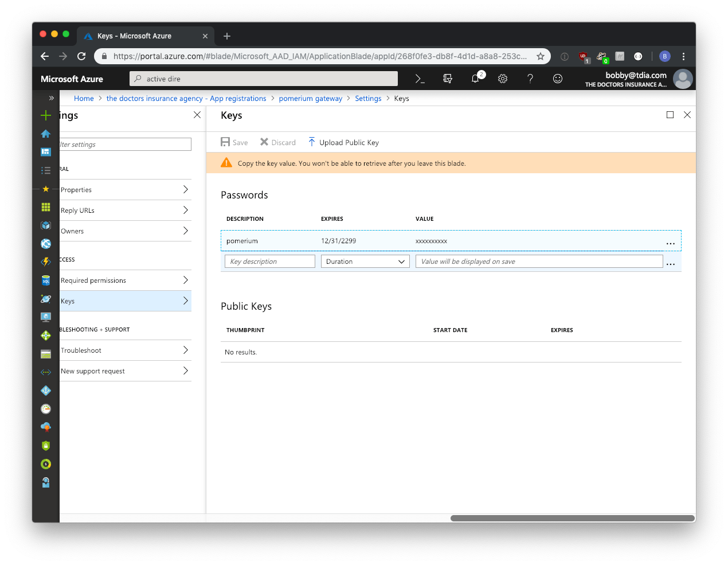Go to App registrations breadcrumb
Viewport: 728px width, 565px height.
186,99
